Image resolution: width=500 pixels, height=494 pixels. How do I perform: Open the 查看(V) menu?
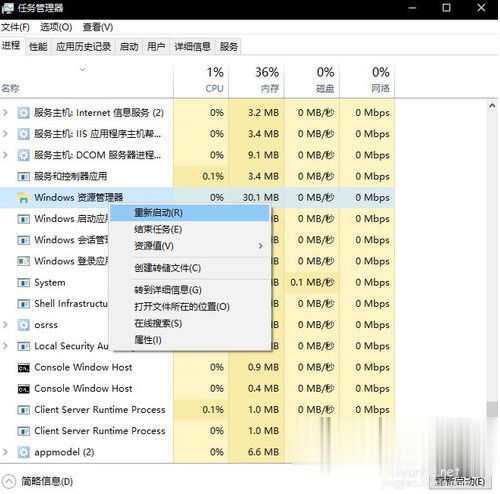click(x=98, y=27)
